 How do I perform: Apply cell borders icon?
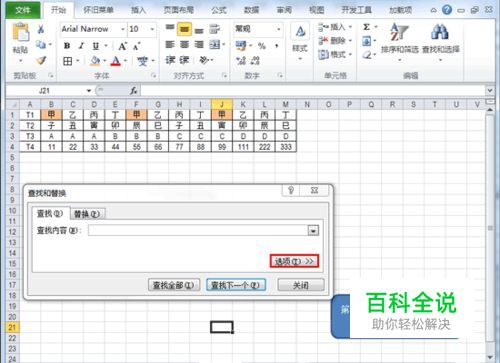68,61
